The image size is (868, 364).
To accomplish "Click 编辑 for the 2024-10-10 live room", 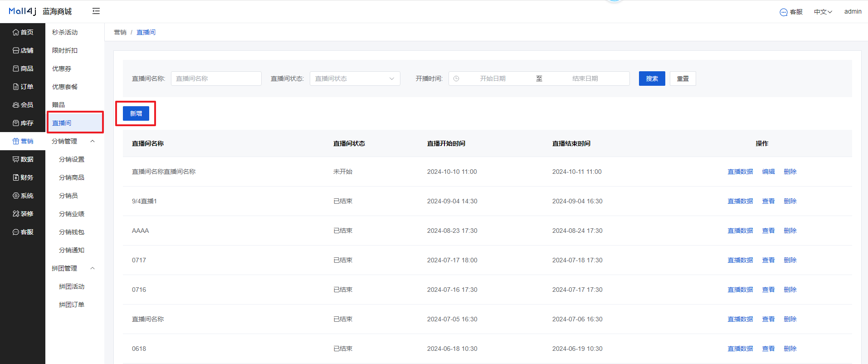I will [x=768, y=172].
